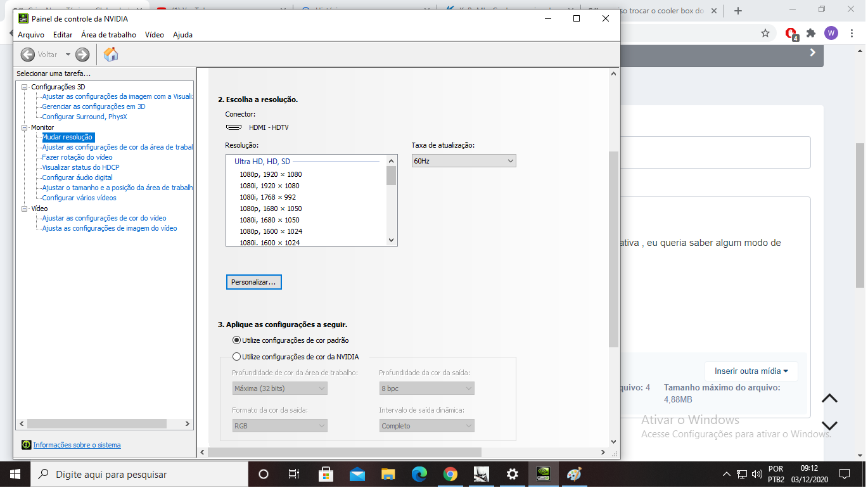This screenshot has height=488, width=868.
Task: Open 'Ajusta as configurações de imagem do vídeo'
Action: pos(110,228)
